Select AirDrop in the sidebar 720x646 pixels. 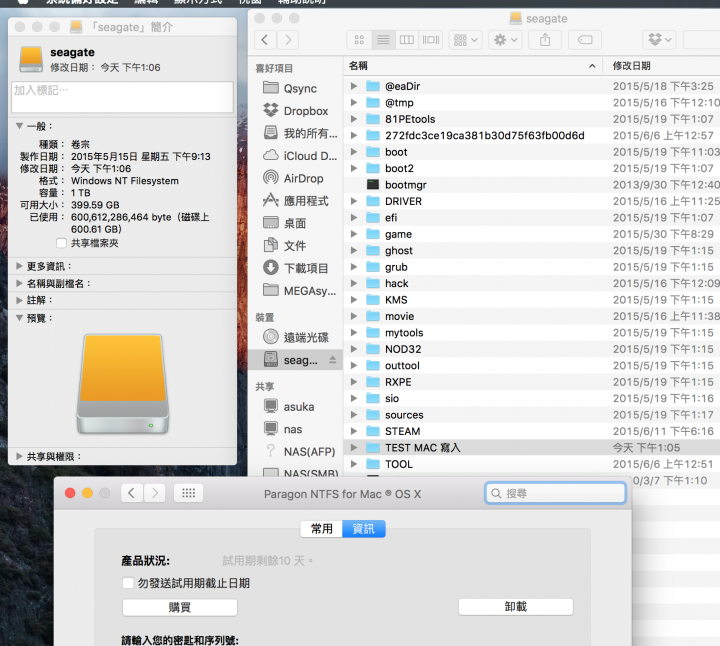296,178
